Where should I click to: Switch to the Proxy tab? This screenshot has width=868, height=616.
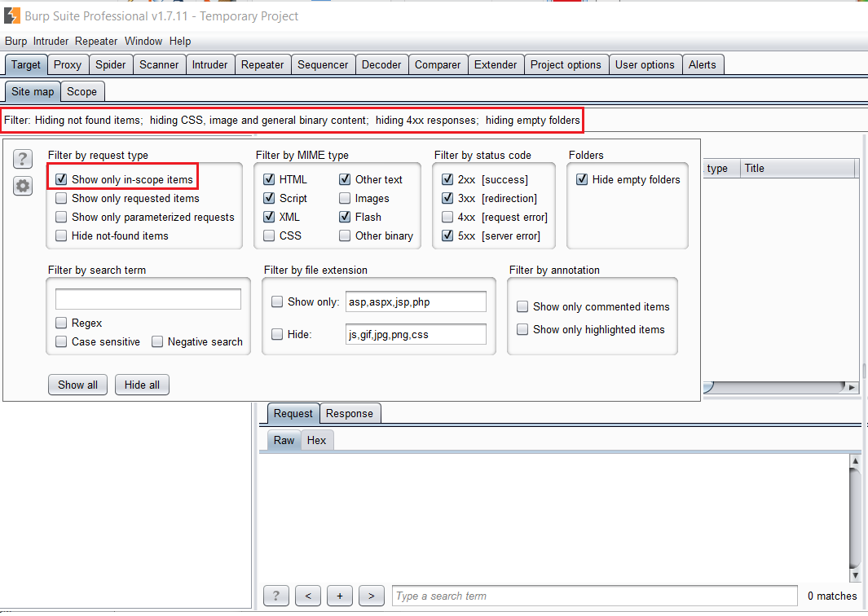(x=68, y=65)
